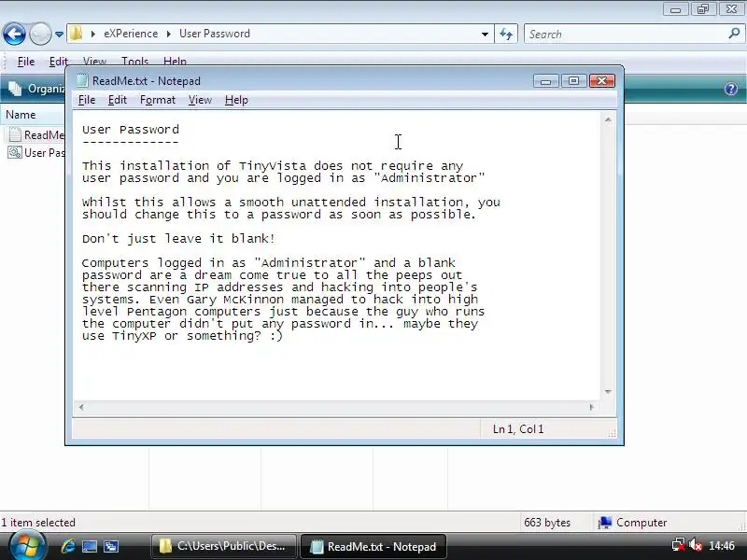
Task: Open the Organize toolbar button
Action: (36, 89)
